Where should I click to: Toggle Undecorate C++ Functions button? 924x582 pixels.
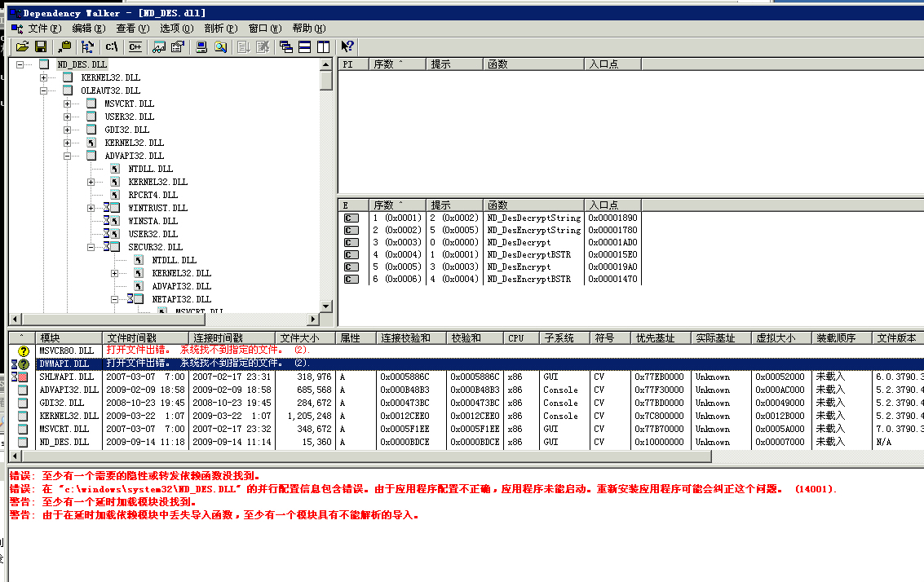135,47
